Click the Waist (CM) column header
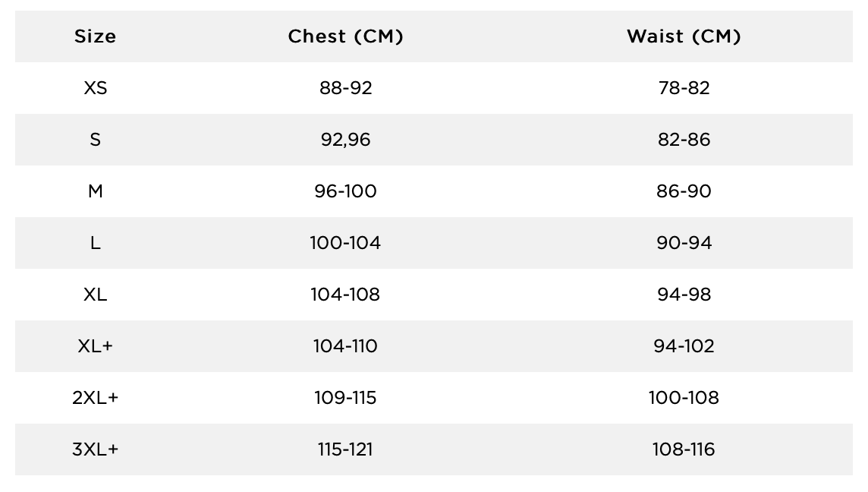868x492 pixels. [684, 36]
